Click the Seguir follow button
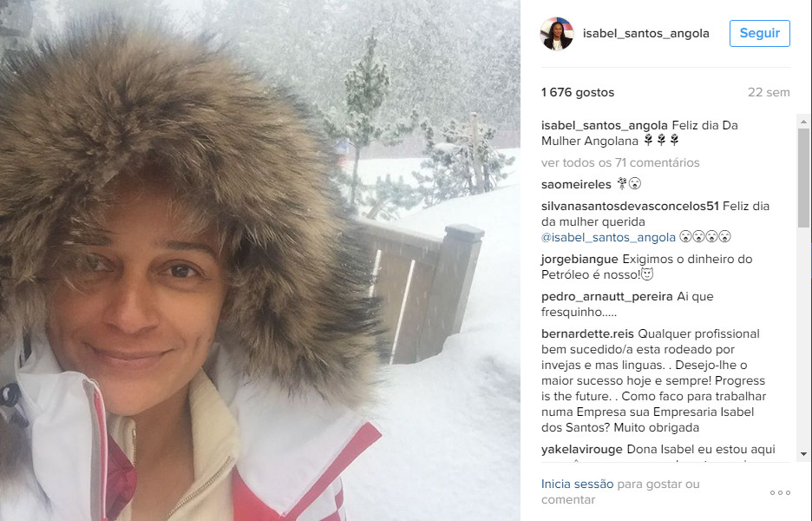 tap(760, 33)
